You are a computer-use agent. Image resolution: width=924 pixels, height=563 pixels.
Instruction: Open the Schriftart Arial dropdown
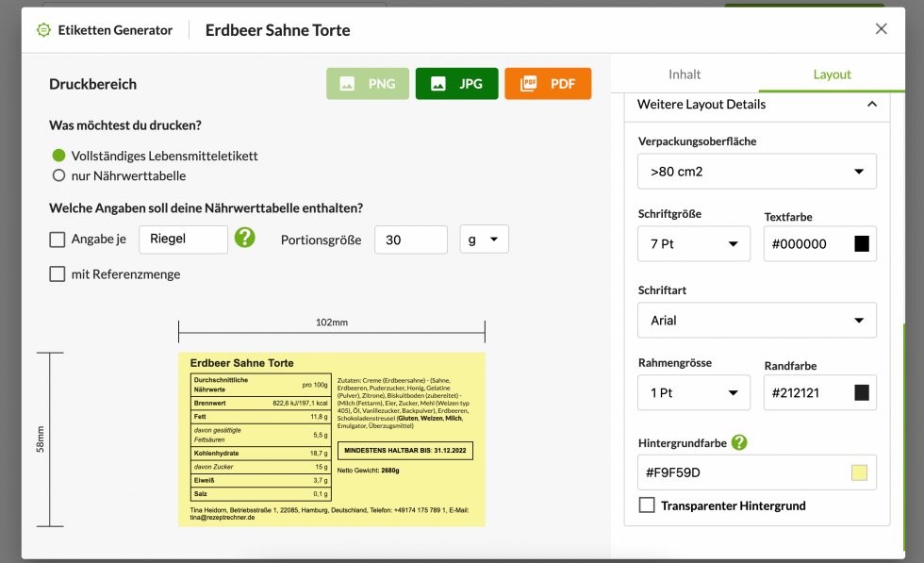(757, 321)
